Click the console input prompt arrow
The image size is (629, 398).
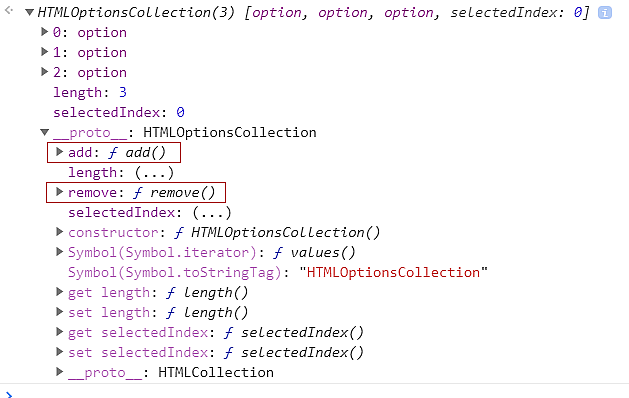tap(9, 395)
